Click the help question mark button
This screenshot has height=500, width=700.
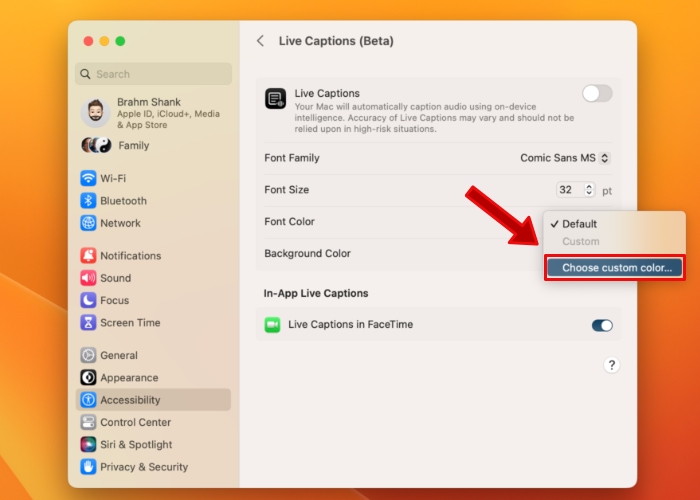[x=612, y=365]
